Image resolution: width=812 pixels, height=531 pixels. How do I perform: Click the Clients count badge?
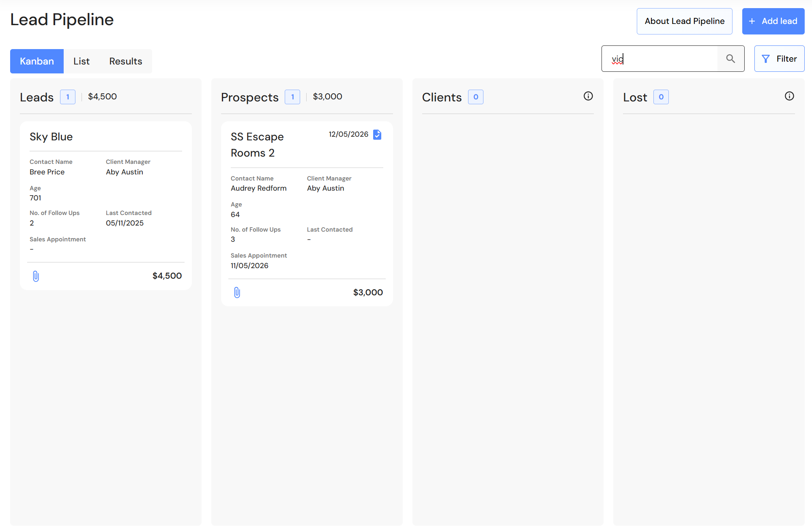tap(476, 97)
